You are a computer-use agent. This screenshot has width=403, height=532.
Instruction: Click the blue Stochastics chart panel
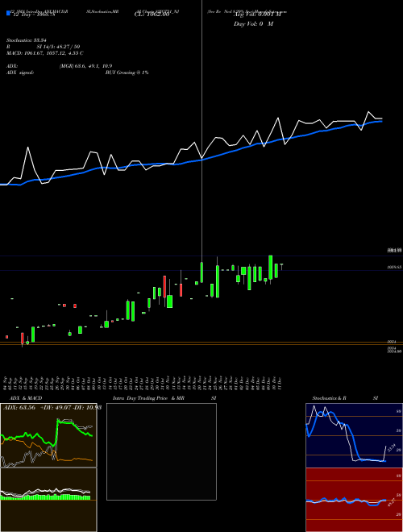pos(354,435)
